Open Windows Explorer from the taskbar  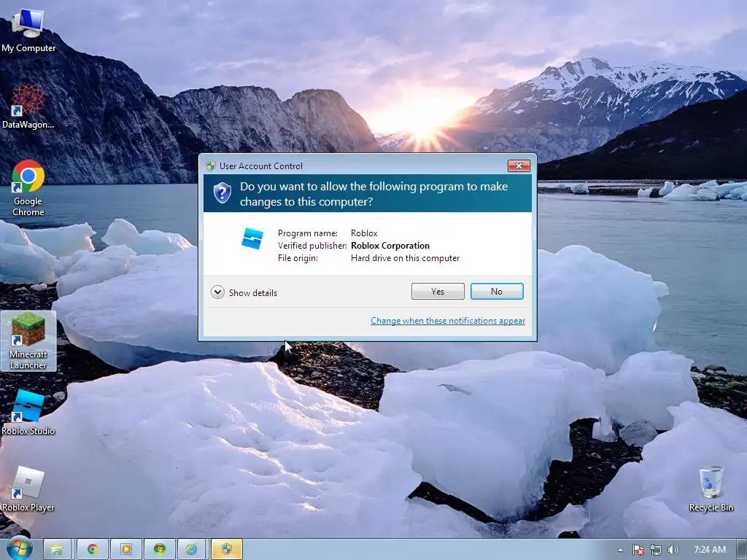click(x=57, y=550)
